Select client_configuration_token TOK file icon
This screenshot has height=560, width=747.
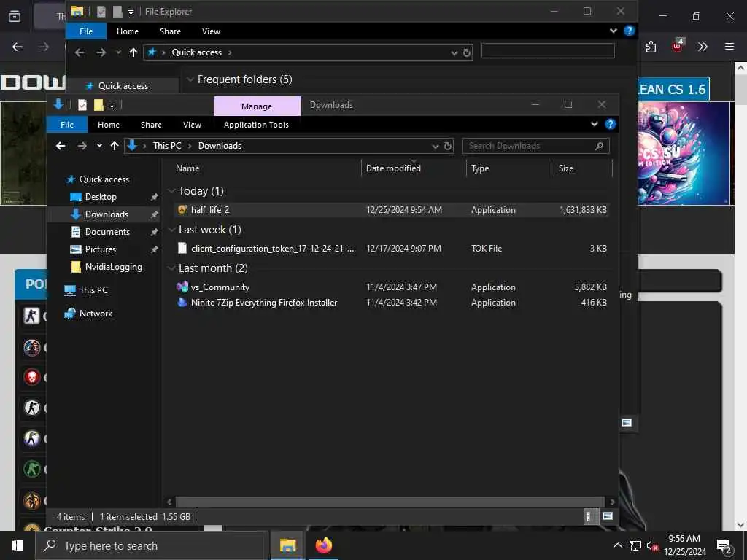182,248
